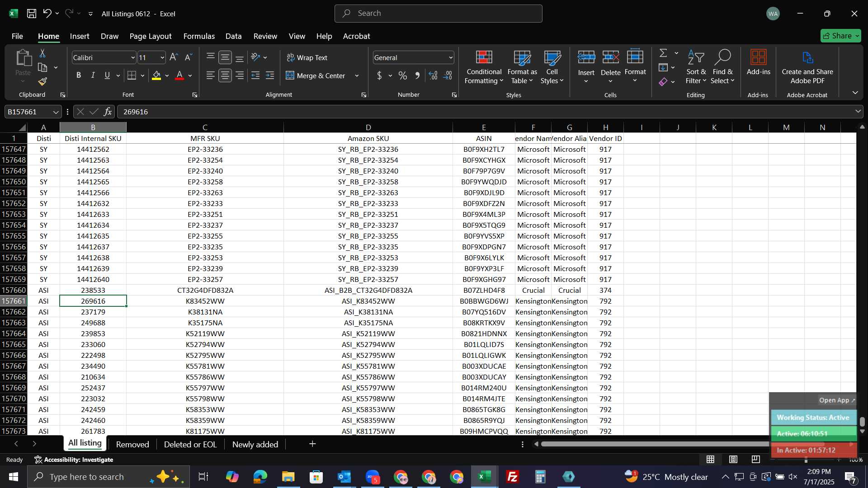Decrease indent icon in Alignment group

(x=255, y=75)
